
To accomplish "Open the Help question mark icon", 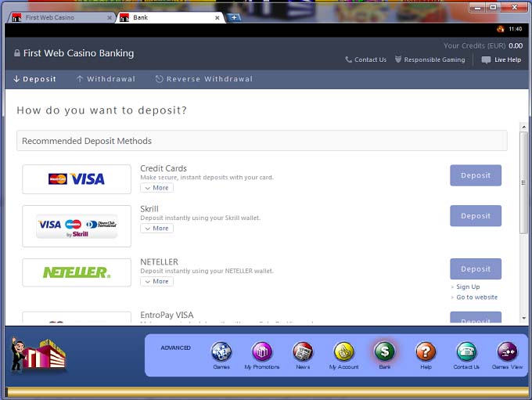I will (x=426, y=351).
